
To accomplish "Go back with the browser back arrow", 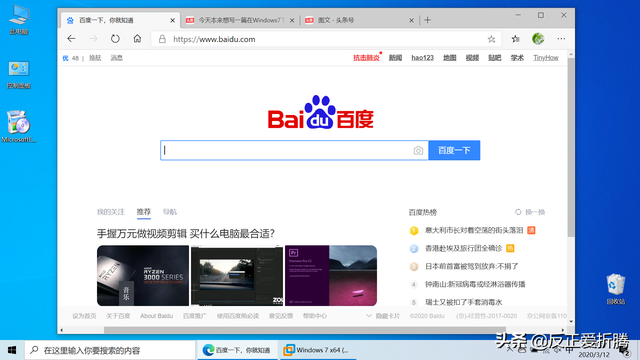I will click(x=71, y=39).
